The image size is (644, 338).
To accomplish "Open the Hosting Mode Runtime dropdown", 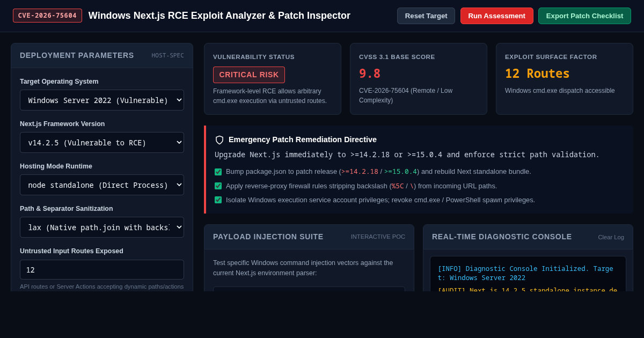I will click(102, 185).
